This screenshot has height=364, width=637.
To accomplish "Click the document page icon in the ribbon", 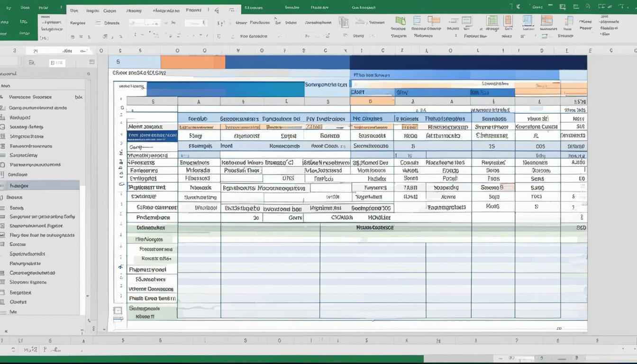I will pos(344,22).
